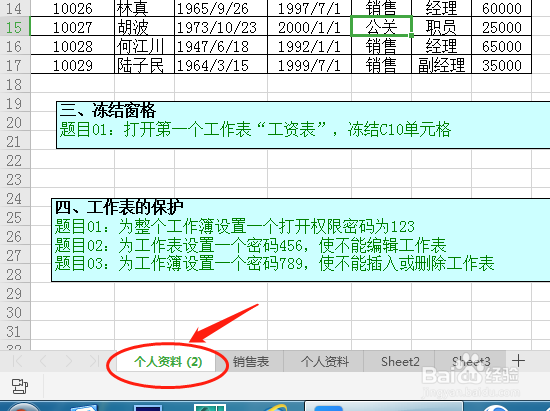550x411 pixels.
Task: Select the 职员 position cell
Action: point(441,27)
